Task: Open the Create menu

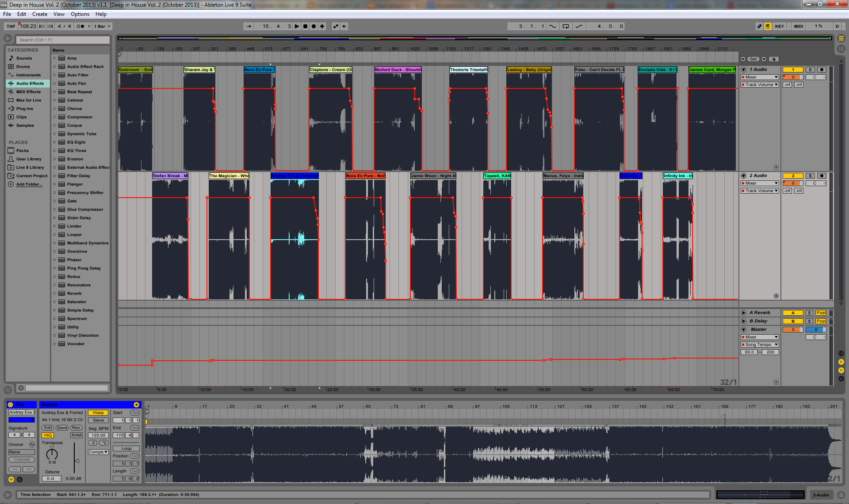Action: pos(40,14)
